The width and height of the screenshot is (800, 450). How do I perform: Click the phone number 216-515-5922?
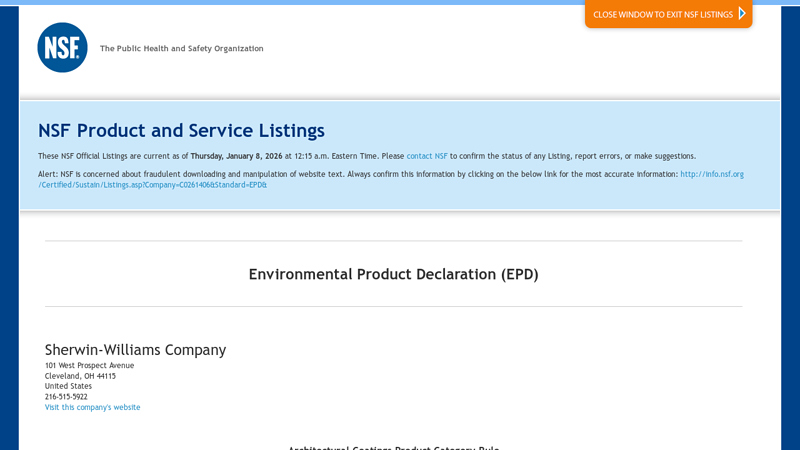pos(66,397)
